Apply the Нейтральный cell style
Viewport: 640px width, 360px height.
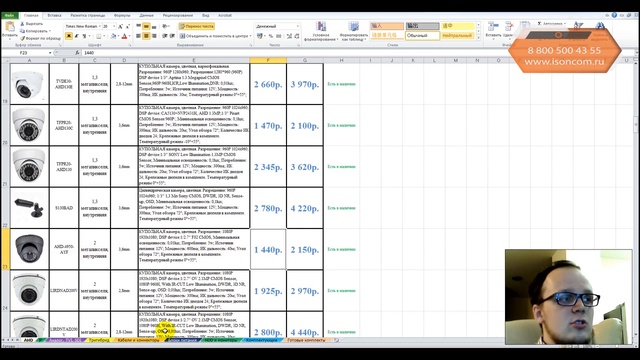[x=458, y=36]
